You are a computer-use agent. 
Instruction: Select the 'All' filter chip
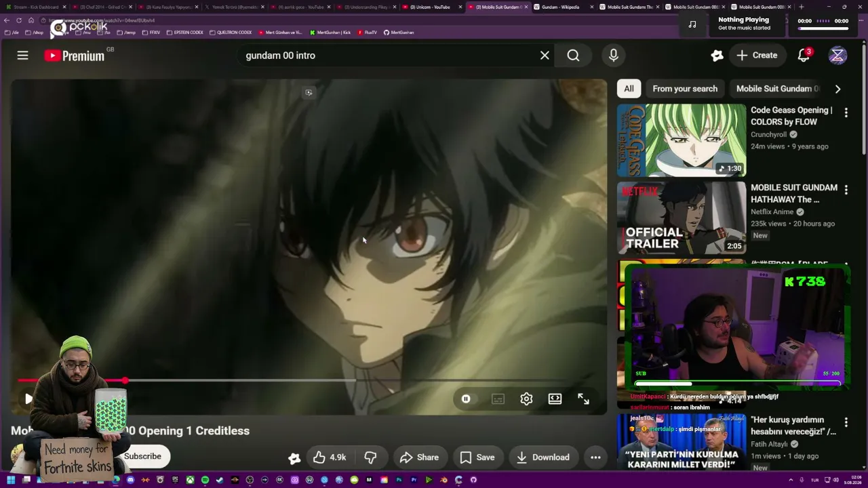coord(629,89)
